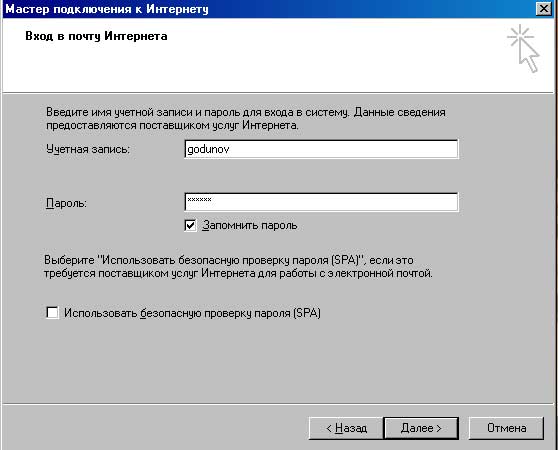Enable 'Использовать безопасную проверку пароля (SPA)' checkbox
This screenshot has height=450, width=558.
tap(52, 313)
